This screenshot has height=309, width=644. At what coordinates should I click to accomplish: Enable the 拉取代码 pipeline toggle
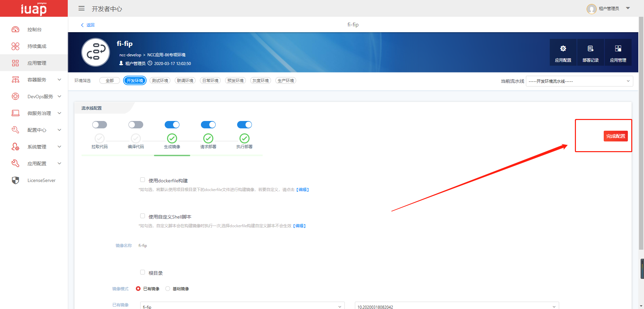pyautogui.click(x=100, y=125)
